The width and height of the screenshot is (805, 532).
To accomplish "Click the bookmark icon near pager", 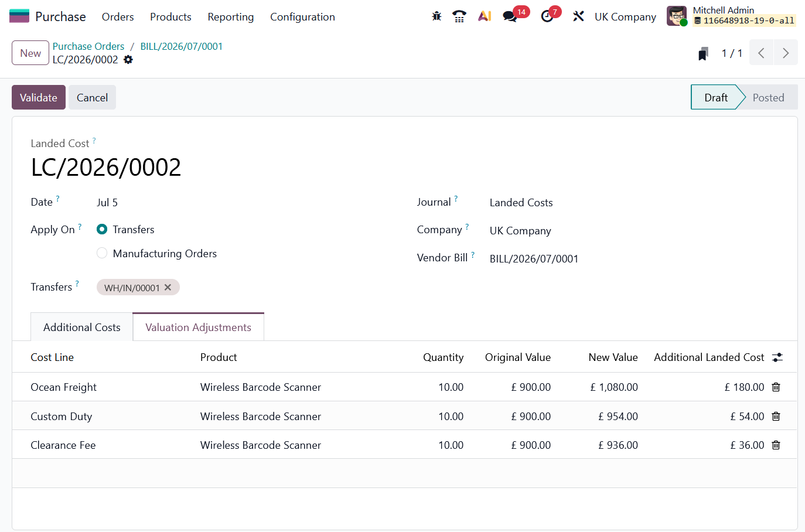I will [x=703, y=54].
